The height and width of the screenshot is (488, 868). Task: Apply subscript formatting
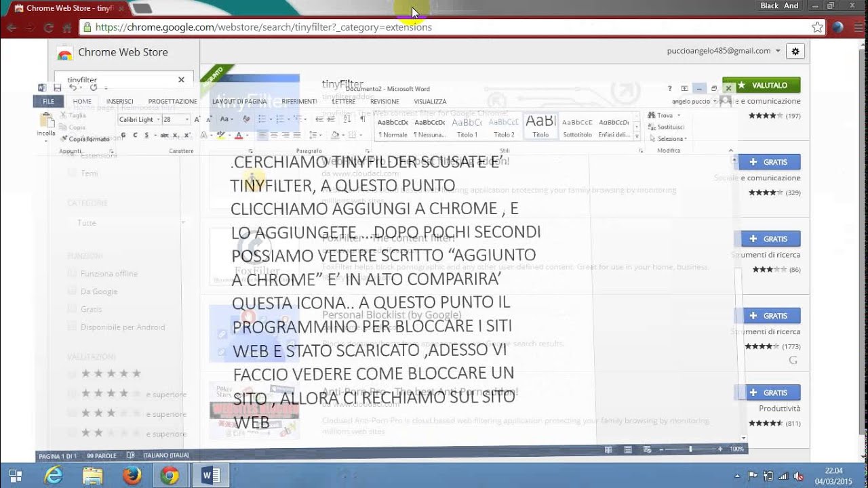(175, 136)
